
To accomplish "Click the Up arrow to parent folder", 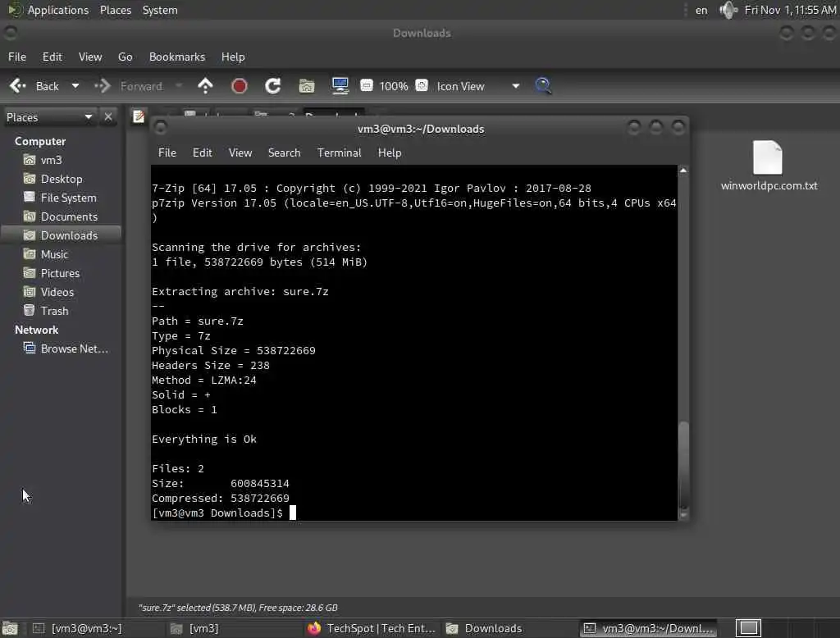I will tap(205, 86).
